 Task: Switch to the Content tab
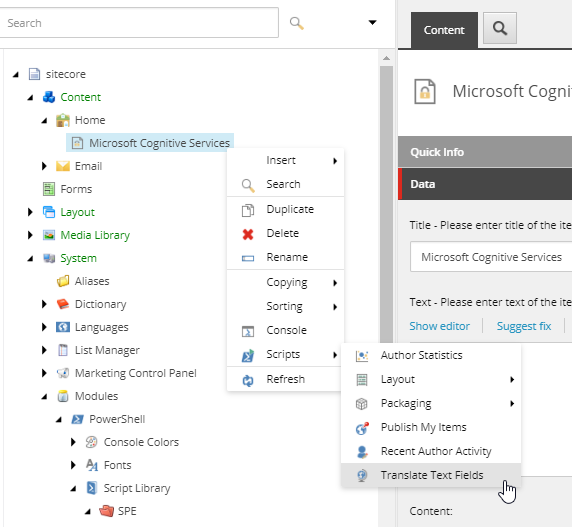tap(444, 30)
